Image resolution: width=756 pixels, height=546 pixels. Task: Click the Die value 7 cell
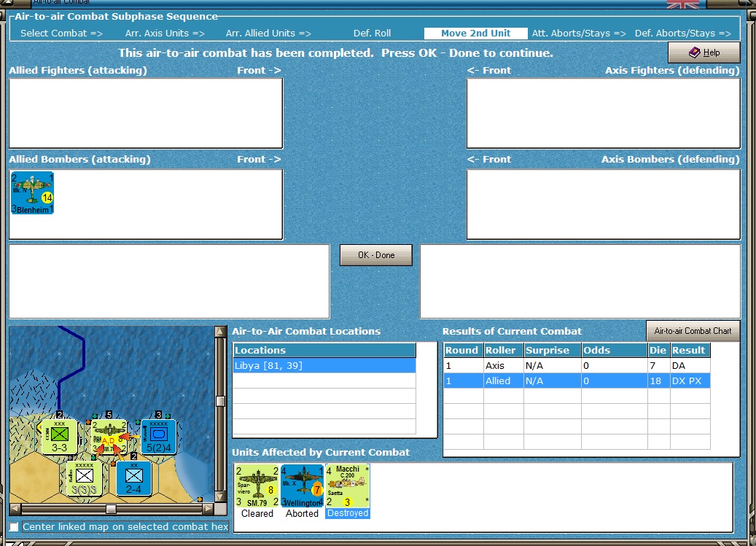point(658,365)
